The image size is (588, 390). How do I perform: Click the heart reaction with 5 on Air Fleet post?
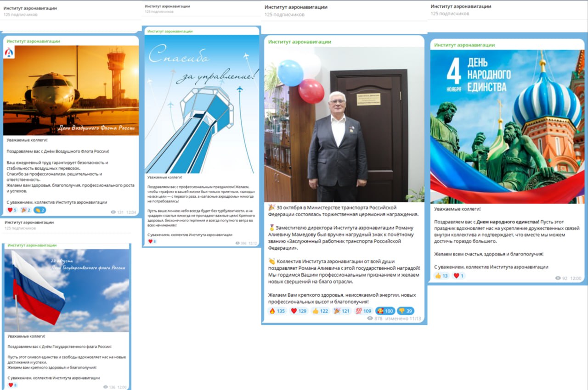12,210
